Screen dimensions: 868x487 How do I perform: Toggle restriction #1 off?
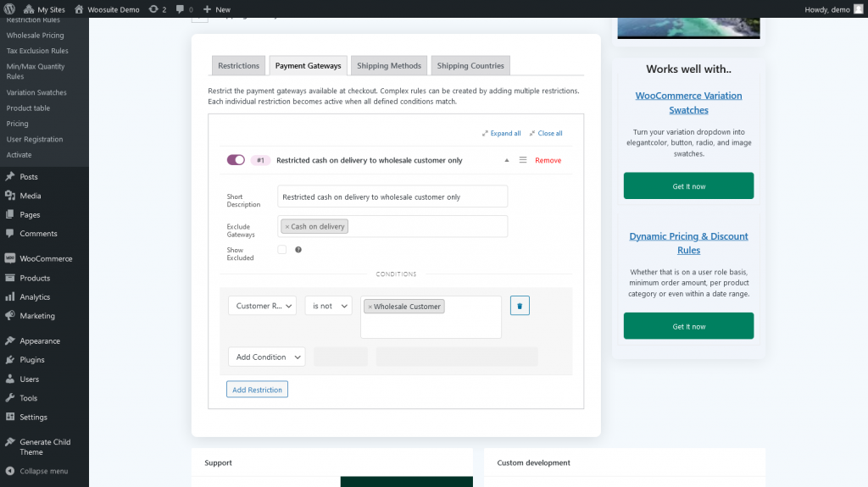coord(236,160)
